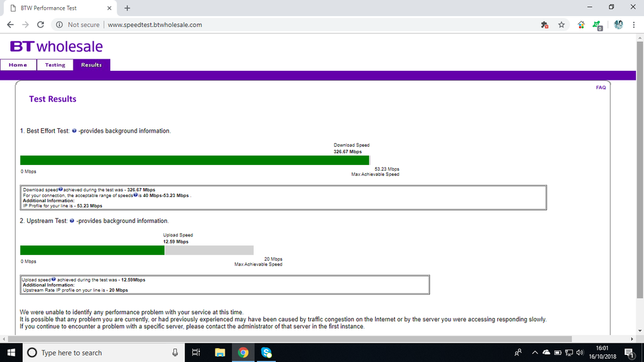644x362 pixels.
Task: Open the Chrome three-dot menu
Action: pos(634,24)
